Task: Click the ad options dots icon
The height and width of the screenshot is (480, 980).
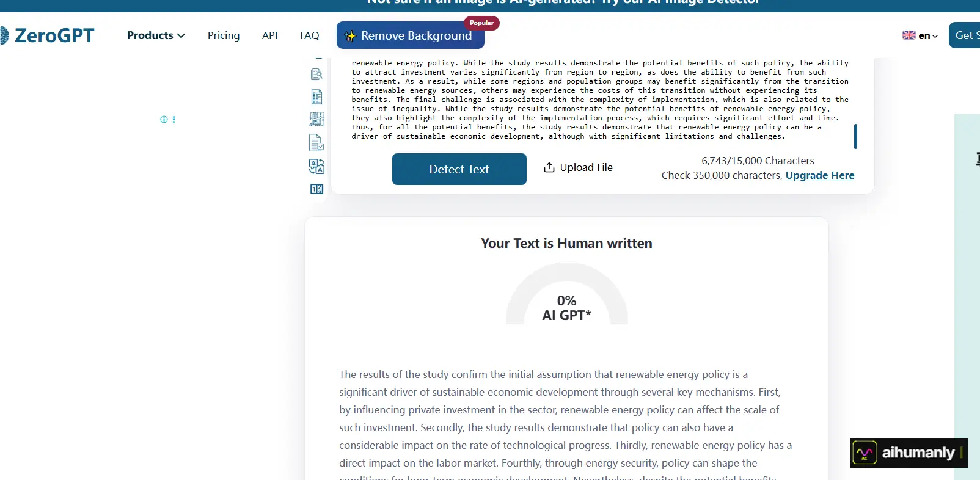Action: pos(174,119)
